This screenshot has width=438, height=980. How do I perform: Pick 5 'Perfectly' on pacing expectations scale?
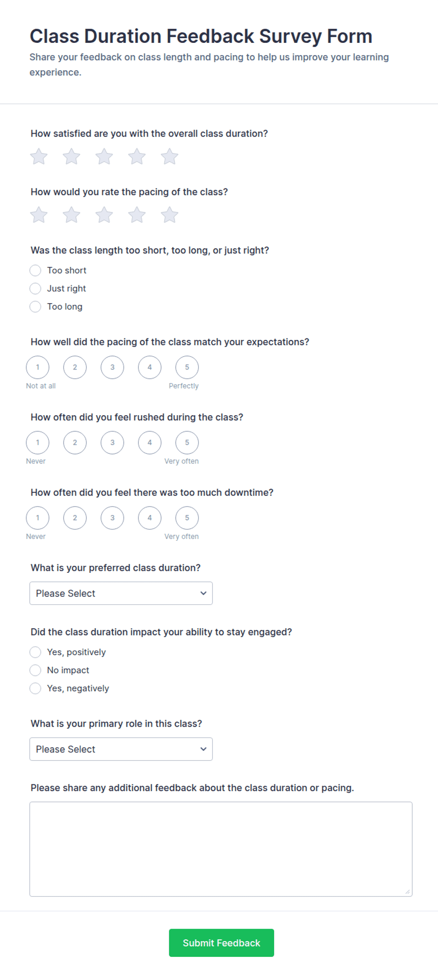pyautogui.click(x=187, y=367)
